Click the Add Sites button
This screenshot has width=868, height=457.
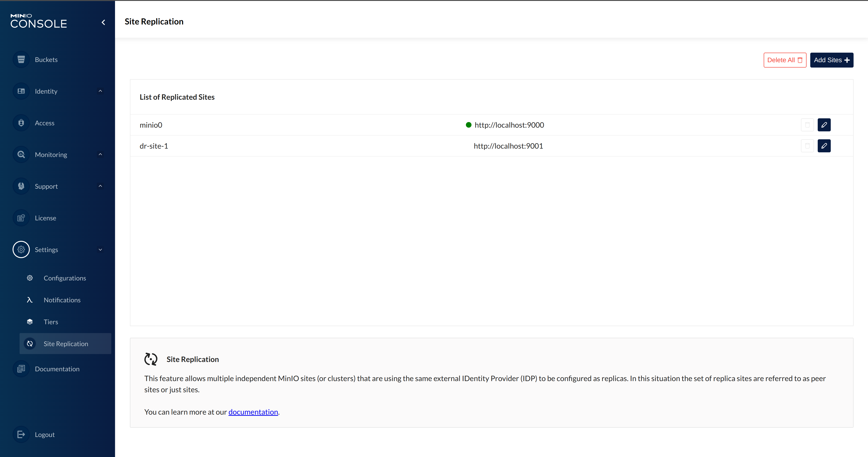pyautogui.click(x=831, y=60)
